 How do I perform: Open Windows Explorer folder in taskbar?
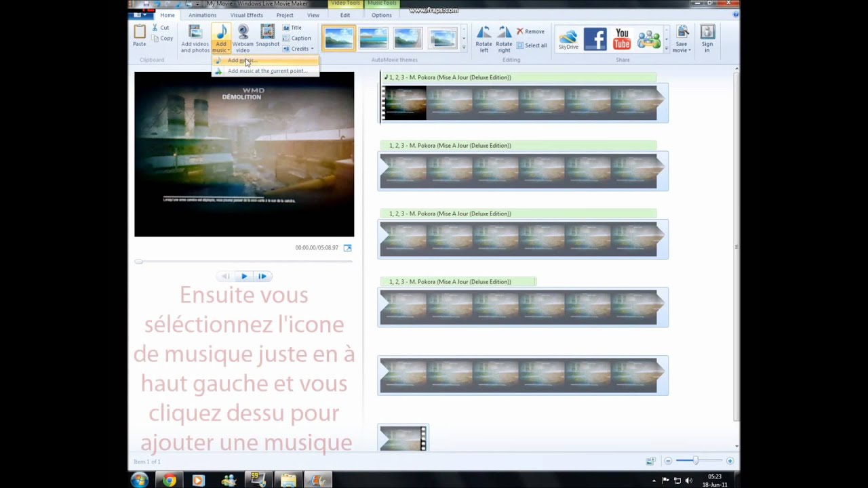(288, 481)
